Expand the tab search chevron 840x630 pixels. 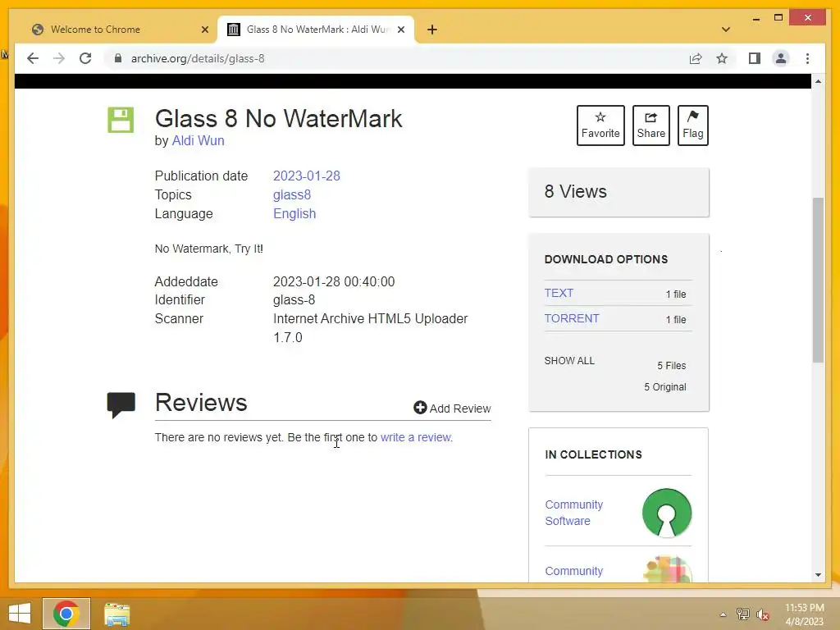[726, 30]
